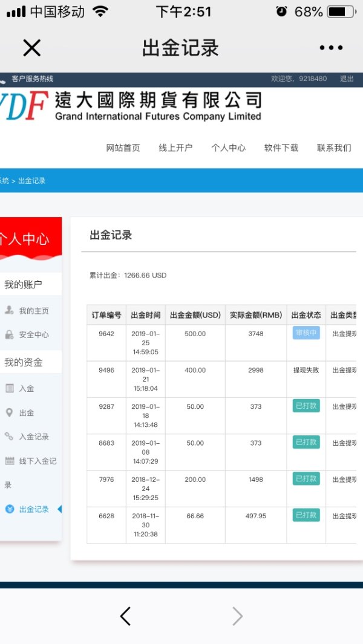Click the 入金记录 link icon
The width and height of the screenshot is (363, 644).
tap(9, 437)
